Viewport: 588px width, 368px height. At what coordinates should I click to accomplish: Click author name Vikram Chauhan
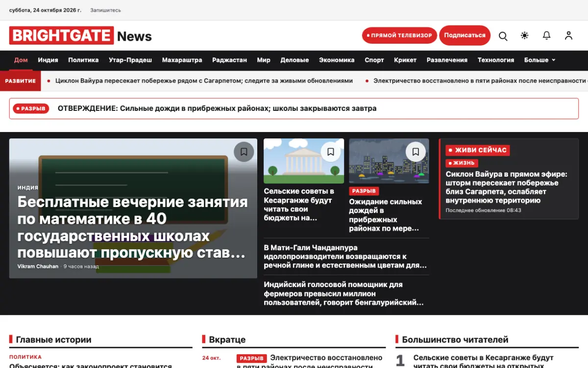click(38, 266)
